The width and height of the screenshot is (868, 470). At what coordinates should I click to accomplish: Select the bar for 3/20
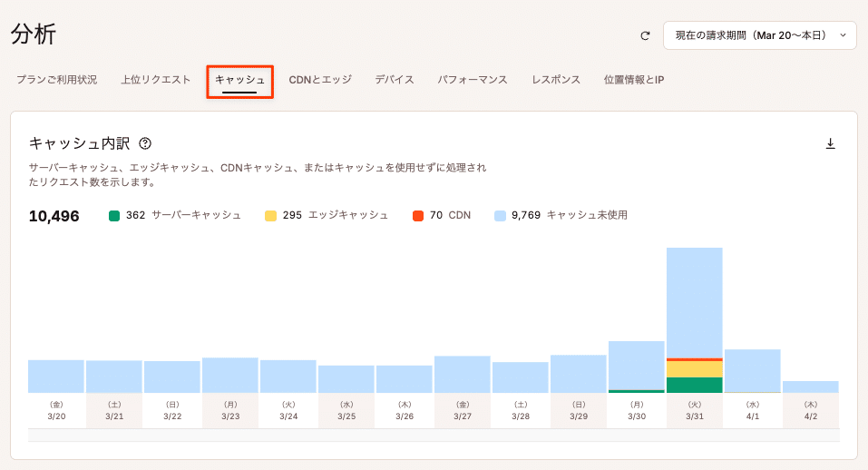coord(56,377)
